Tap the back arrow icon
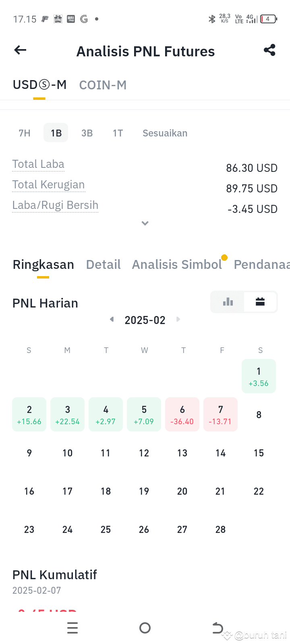The image size is (290, 644). click(20, 50)
